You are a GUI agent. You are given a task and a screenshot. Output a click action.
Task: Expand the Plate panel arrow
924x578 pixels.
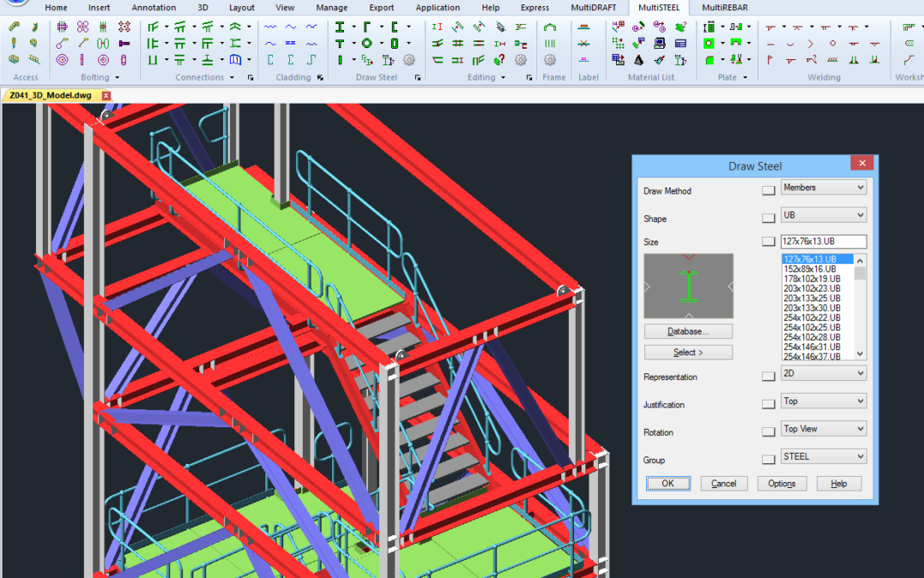pyautogui.click(x=745, y=77)
